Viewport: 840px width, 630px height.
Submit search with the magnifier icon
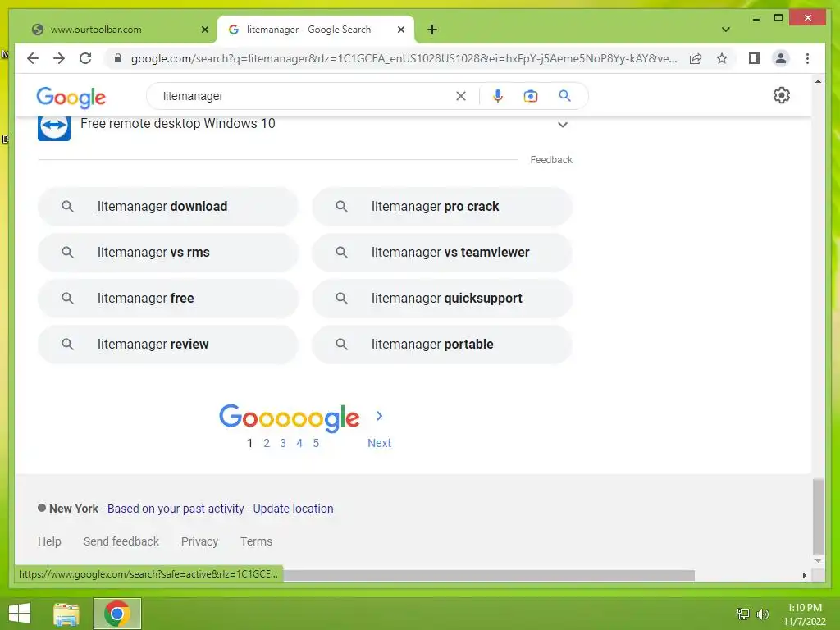(x=564, y=96)
